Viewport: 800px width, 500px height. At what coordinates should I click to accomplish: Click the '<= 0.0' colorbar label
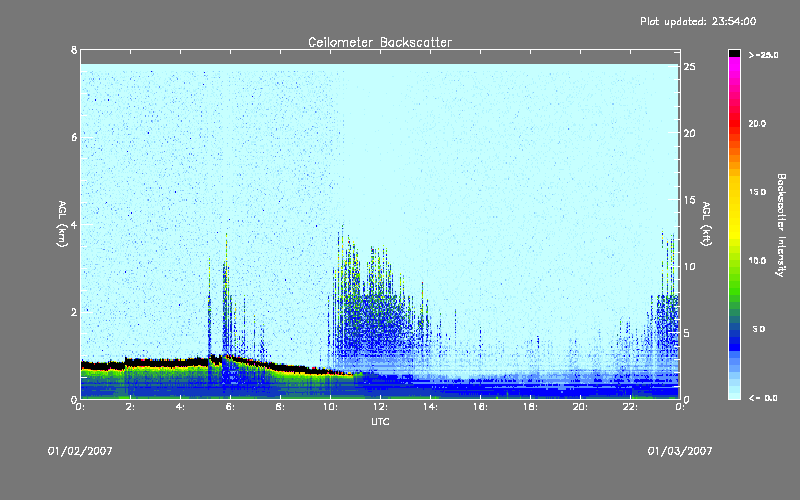coord(763,398)
